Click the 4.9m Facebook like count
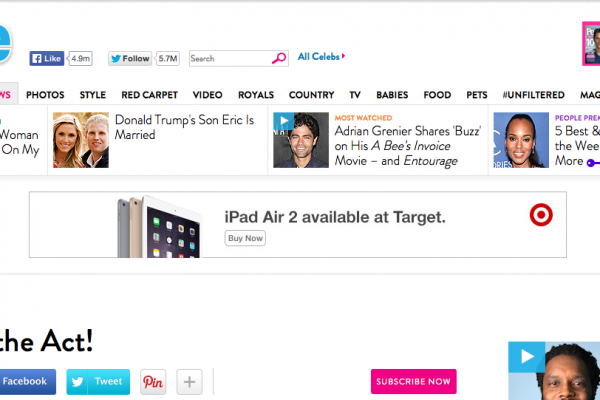600x400 pixels. point(81,59)
